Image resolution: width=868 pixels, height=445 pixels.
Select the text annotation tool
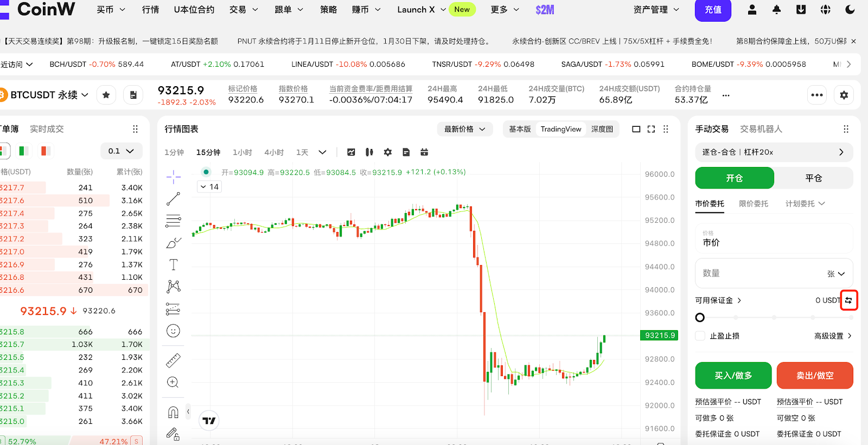[x=173, y=265]
